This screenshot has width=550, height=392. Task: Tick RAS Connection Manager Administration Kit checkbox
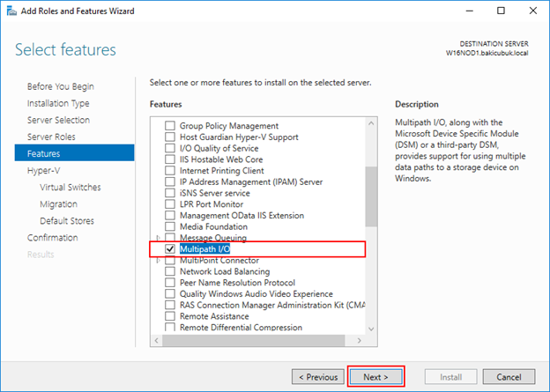pos(170,305)
